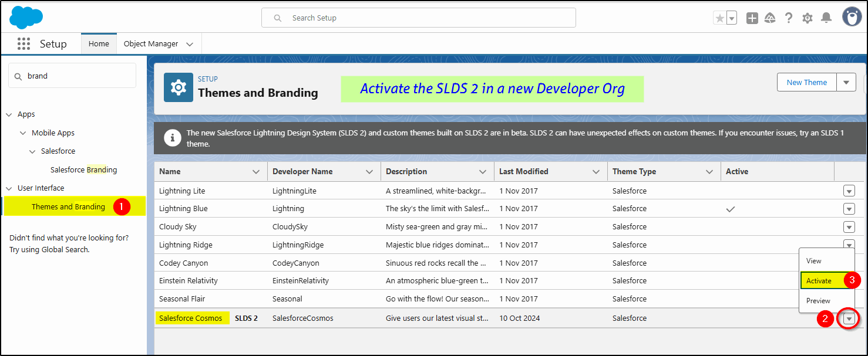Click the Setup gear icon in top toolbar
Viewport: 868px width, 356px height.
808,18
